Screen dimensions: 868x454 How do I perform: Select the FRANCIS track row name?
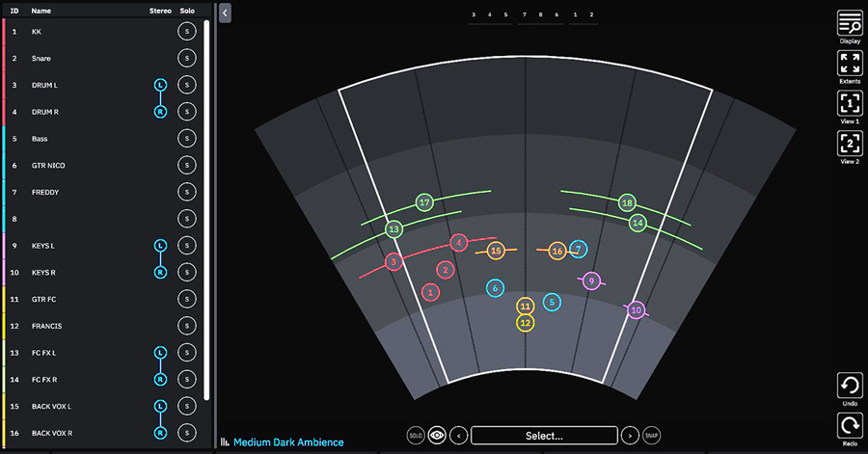point(46,326)
